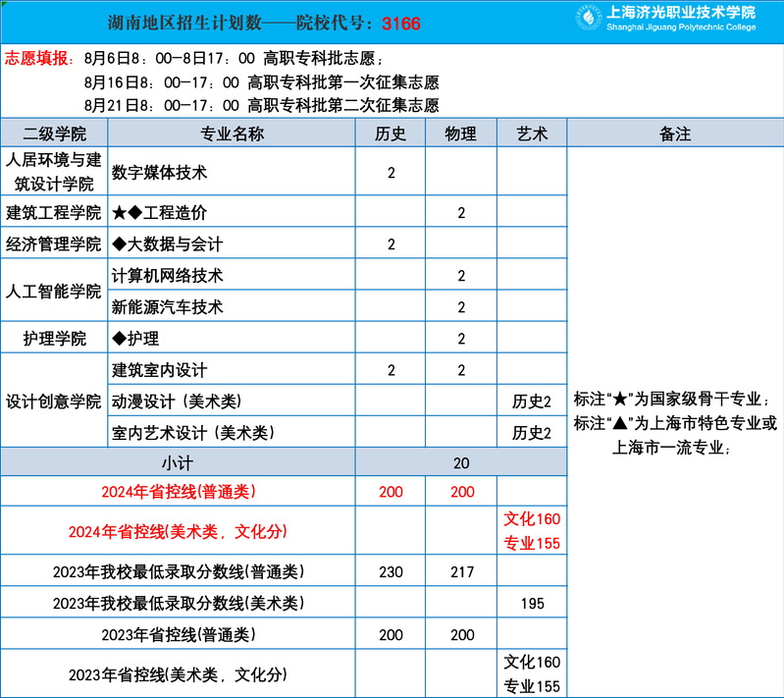Click the major 数字媒体技术
This screenshot has height=698, width=784.
159,172
